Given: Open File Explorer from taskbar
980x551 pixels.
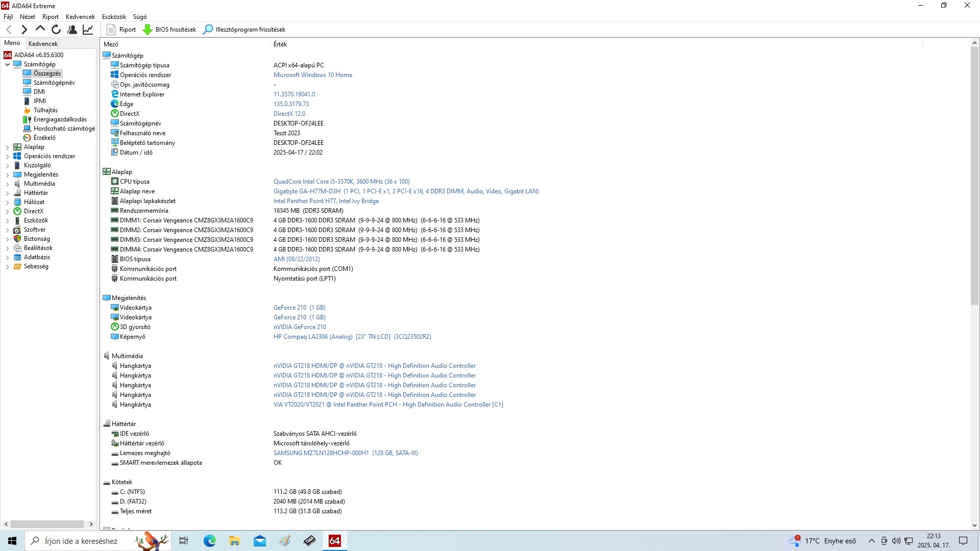Looking at the screenshot, I should [234, 541].
